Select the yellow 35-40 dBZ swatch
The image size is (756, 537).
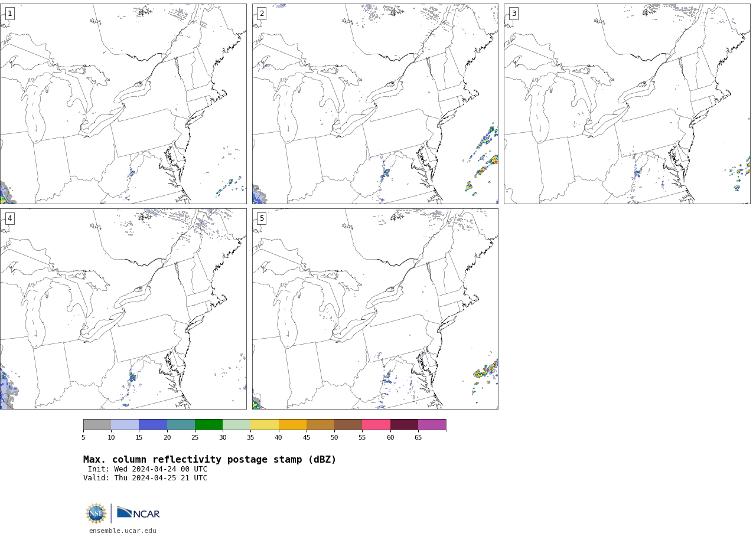(265, 425)
